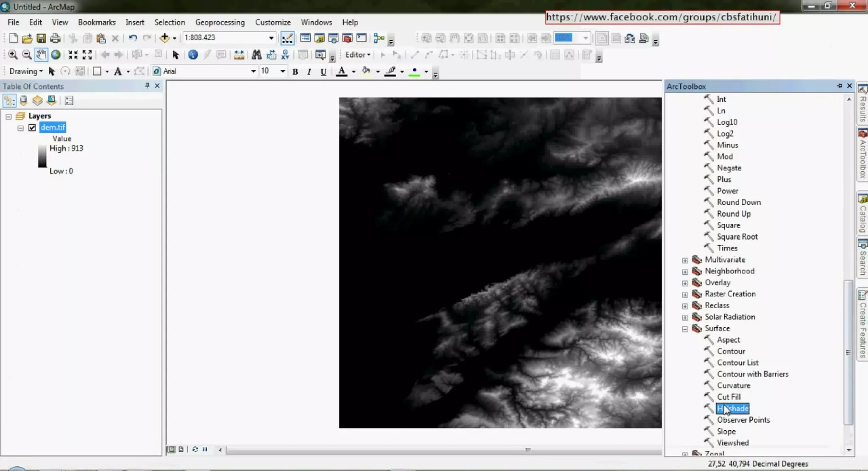Activate the Identify tool

[193, 55]
